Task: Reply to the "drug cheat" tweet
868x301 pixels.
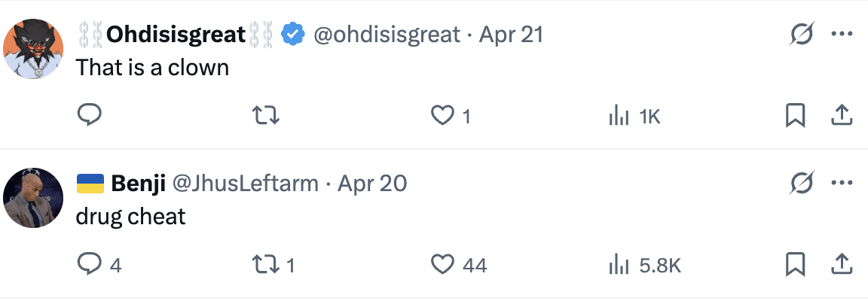Action: click(90, 264)
